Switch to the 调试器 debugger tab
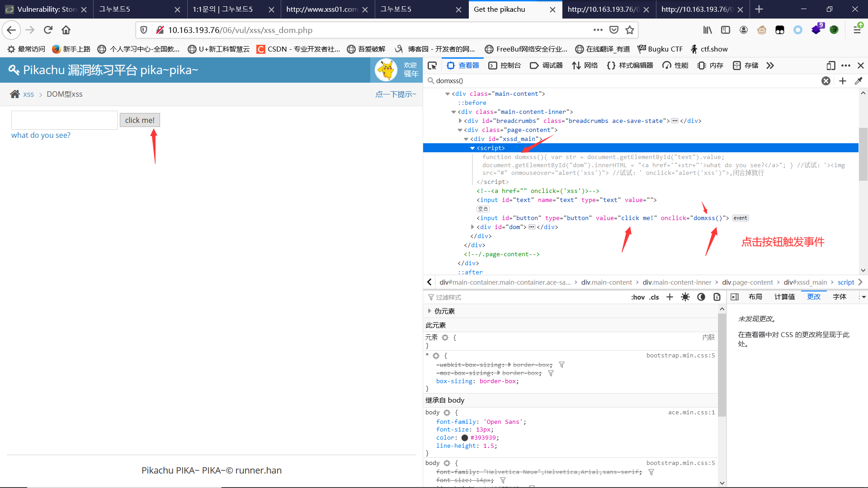Viewport: 868px width, 488px height. pyautogui.click(x=546, y=66)
